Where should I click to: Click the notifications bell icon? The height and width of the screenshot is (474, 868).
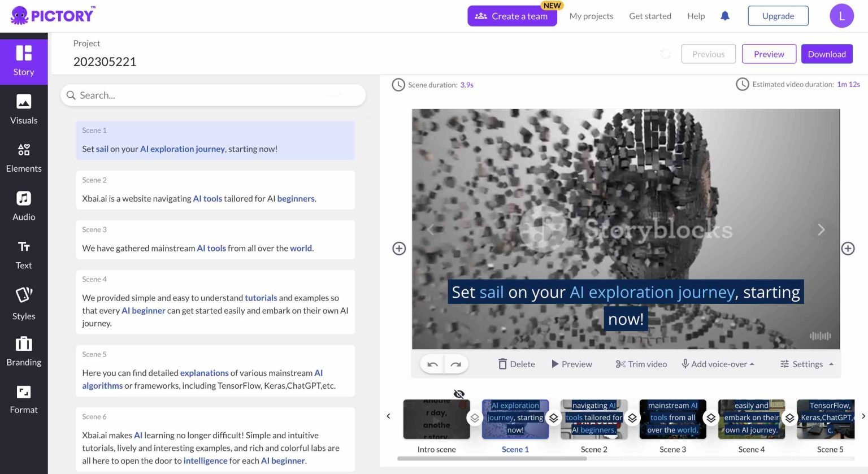(725, 16)
